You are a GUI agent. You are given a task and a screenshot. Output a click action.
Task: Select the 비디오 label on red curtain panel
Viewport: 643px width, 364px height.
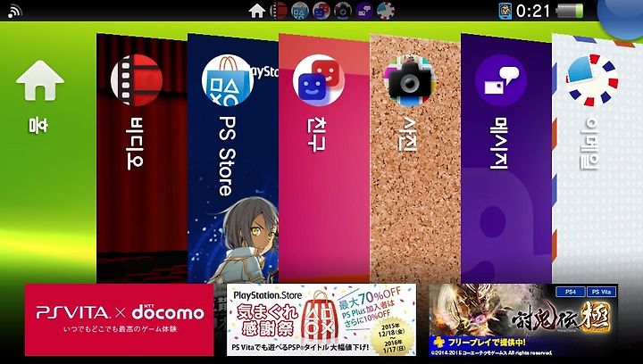(x=135, y=144)
